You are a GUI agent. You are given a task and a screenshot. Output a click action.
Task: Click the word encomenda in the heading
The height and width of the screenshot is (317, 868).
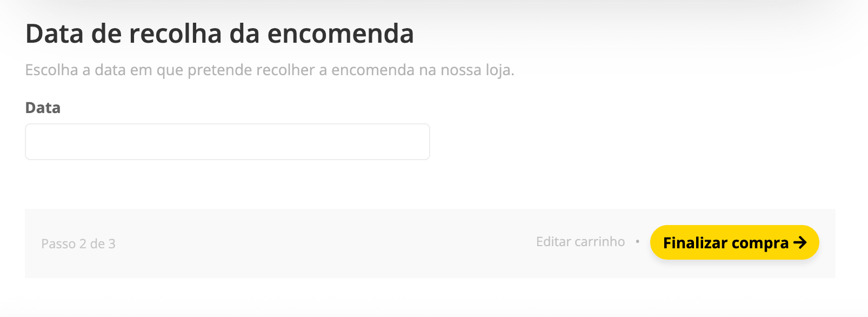[340, 34]
